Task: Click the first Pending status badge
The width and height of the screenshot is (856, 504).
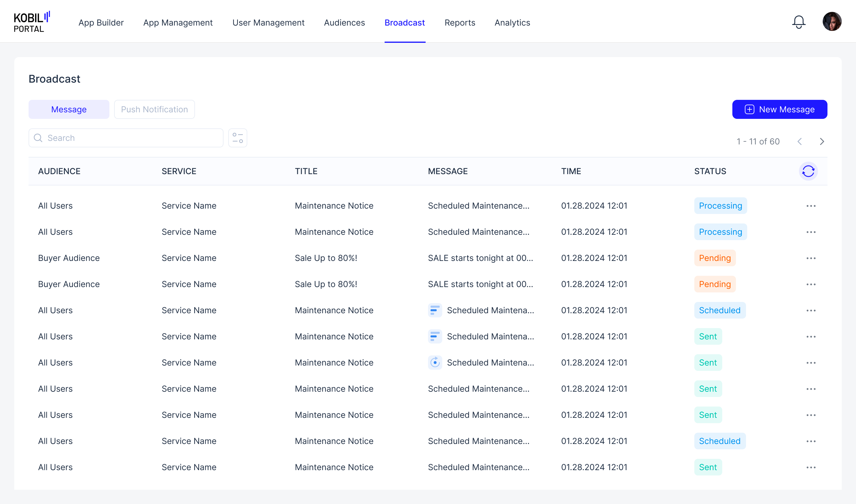Action: point(715,258)
